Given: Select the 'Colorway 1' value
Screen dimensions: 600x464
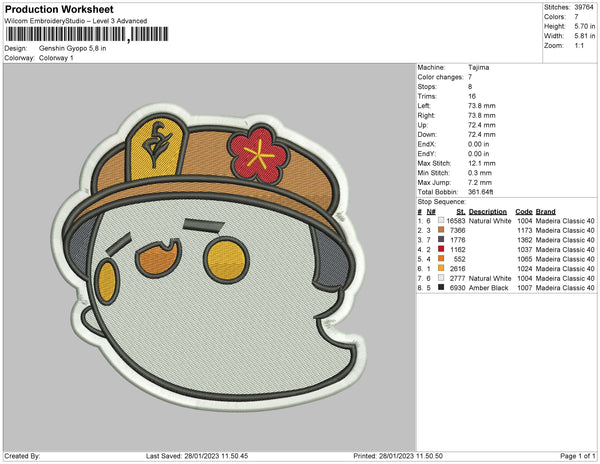Looking at the screenshot, I should [56, 58].
